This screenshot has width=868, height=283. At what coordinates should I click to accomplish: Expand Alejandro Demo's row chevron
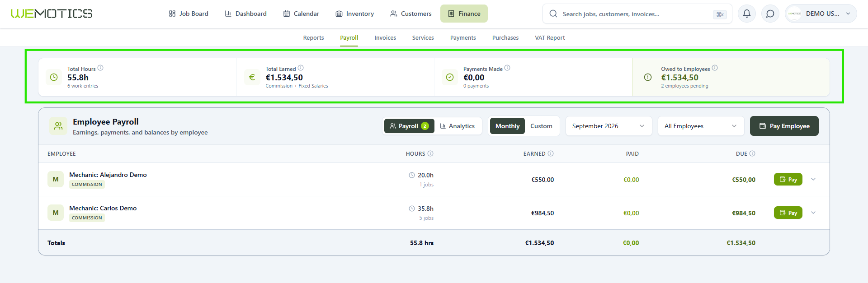(x=813, y=179)
